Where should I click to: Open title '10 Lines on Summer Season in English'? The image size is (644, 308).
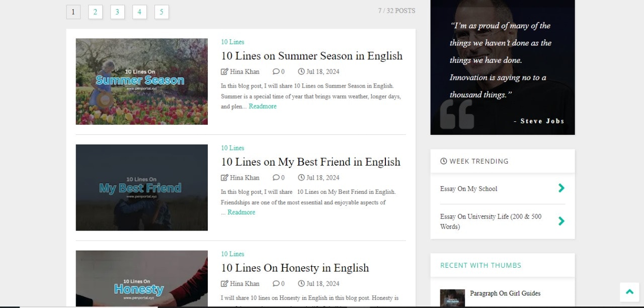click(x=312, y=56)
